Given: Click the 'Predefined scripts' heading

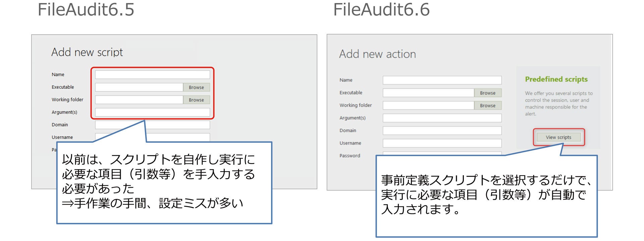Looking at the screenshot, I should click(x=556, y=79).
